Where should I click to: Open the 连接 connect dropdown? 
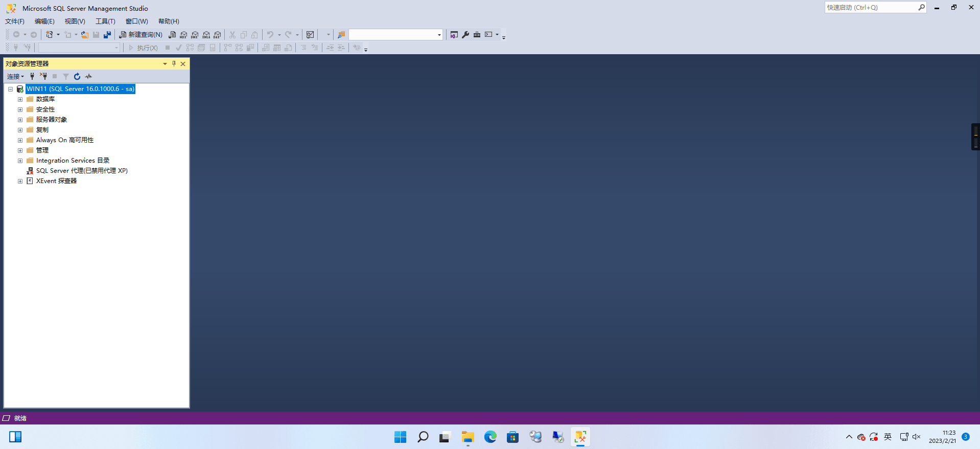point(15,76)
